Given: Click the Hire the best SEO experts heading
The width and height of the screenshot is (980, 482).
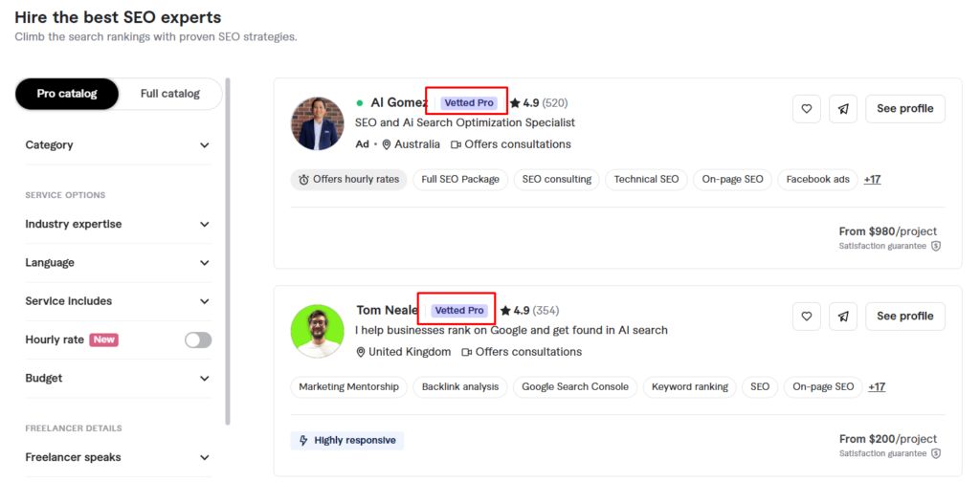Looking at the screenshot, I should (118, 17).
